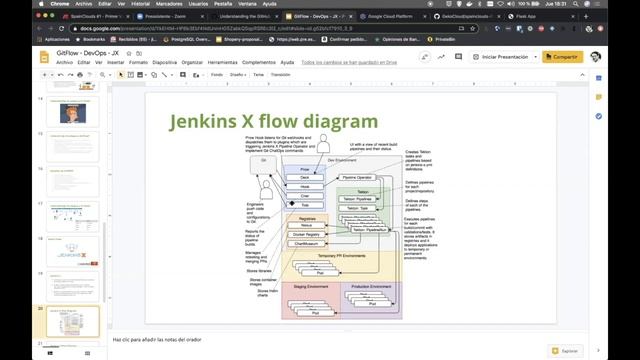Image resolution: width=640 pixels, height=360 pixels.
Task: Select the currently highlighted flow diagram thumbnail
Action: [x=73, y=321]
